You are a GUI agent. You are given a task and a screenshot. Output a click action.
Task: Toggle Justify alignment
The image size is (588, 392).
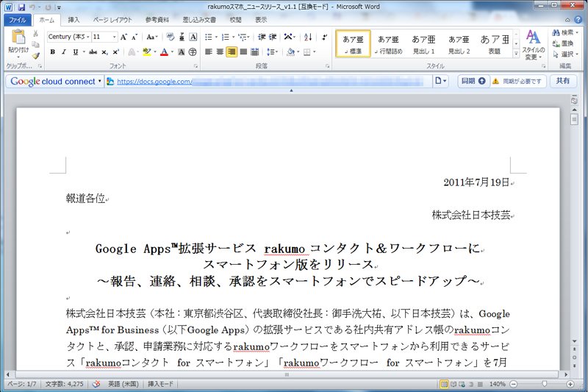[243, 51]
